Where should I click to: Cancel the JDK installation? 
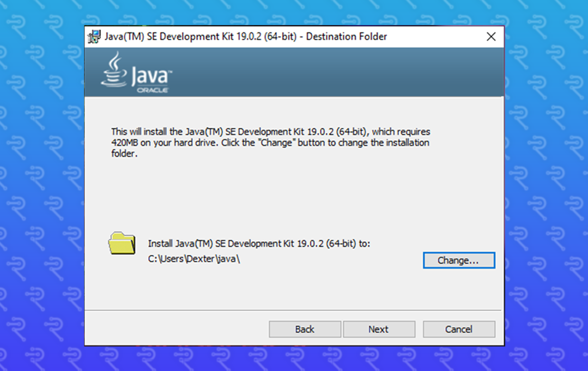458,329
